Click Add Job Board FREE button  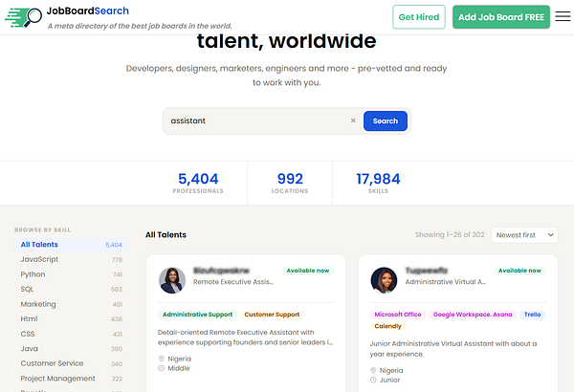tap(501, 17)
